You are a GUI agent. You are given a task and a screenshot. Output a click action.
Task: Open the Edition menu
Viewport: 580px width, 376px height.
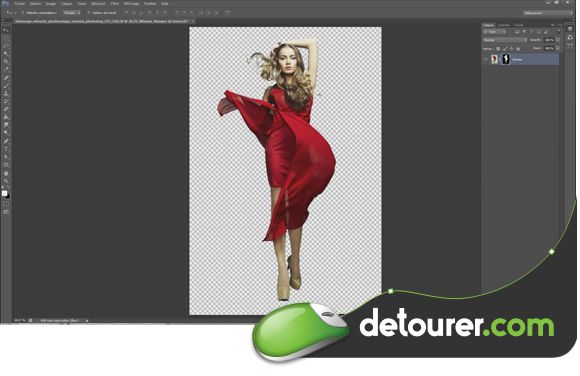click(x=36, y=4)
